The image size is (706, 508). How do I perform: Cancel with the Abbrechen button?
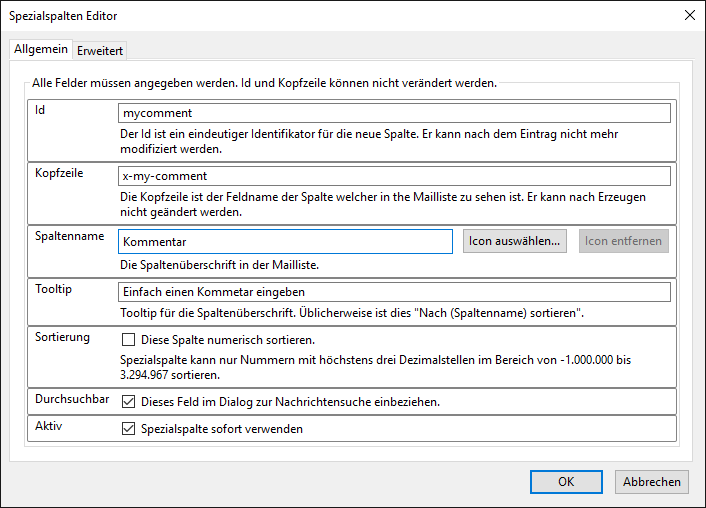pos(652,481)
